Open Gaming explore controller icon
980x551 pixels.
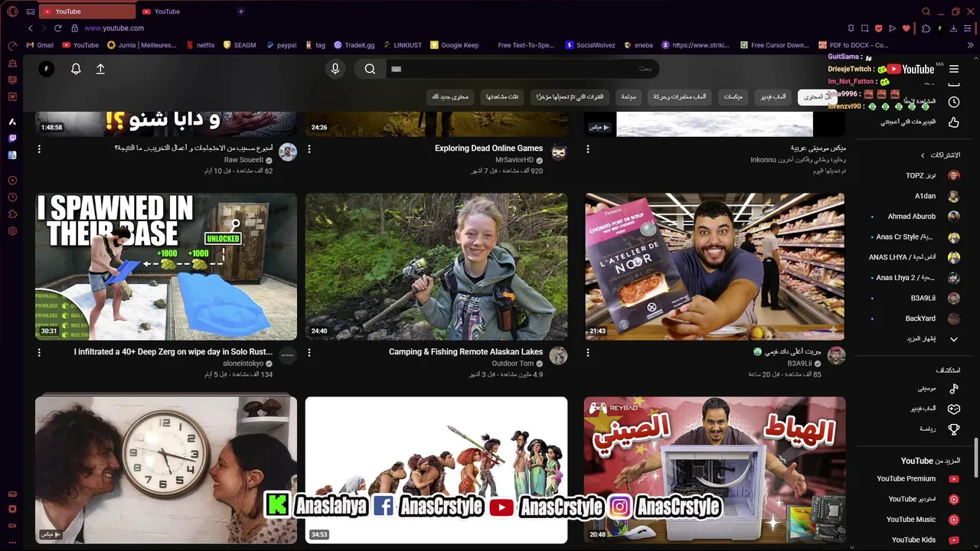pos(954,409)
